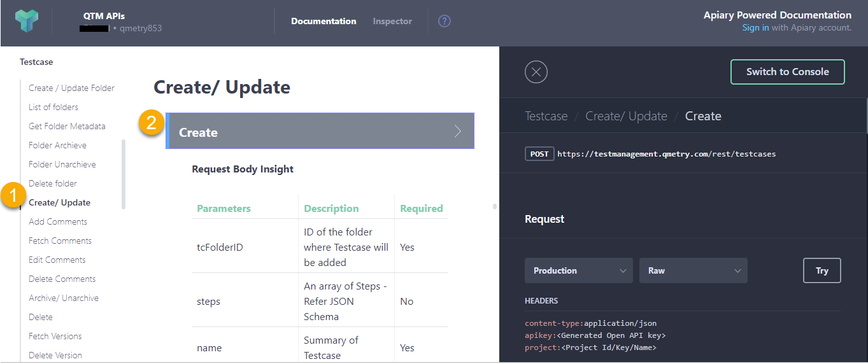Click the Request Body Insight heading
The image size is (868, 364).
[x=243, y=169]
